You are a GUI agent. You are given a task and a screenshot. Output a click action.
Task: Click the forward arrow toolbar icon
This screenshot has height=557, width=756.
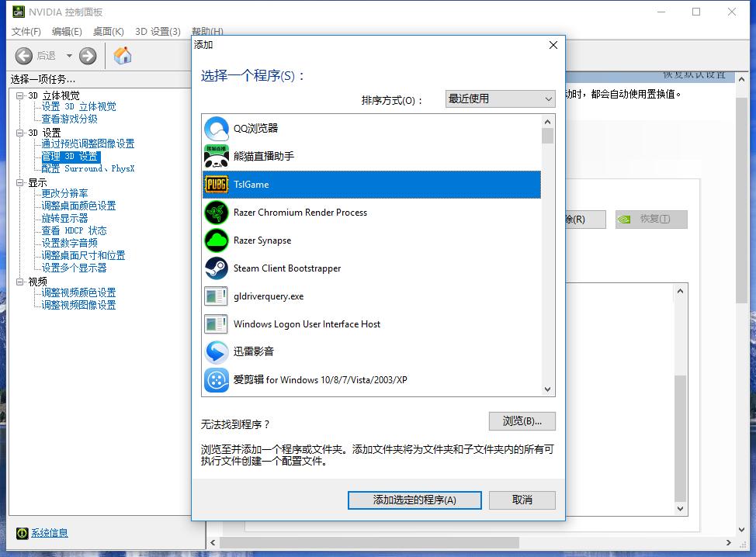[x=88, y=56]
